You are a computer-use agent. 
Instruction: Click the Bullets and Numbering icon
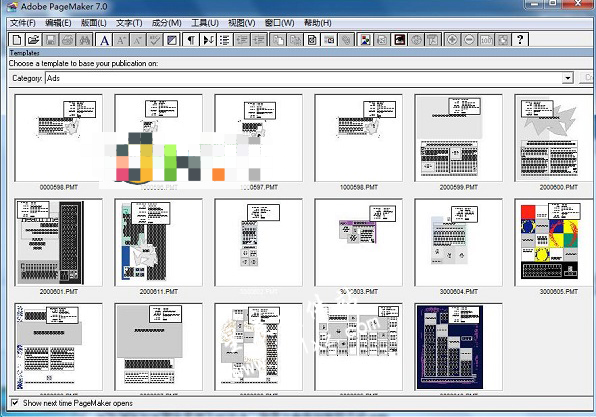[x=225, y=40]
